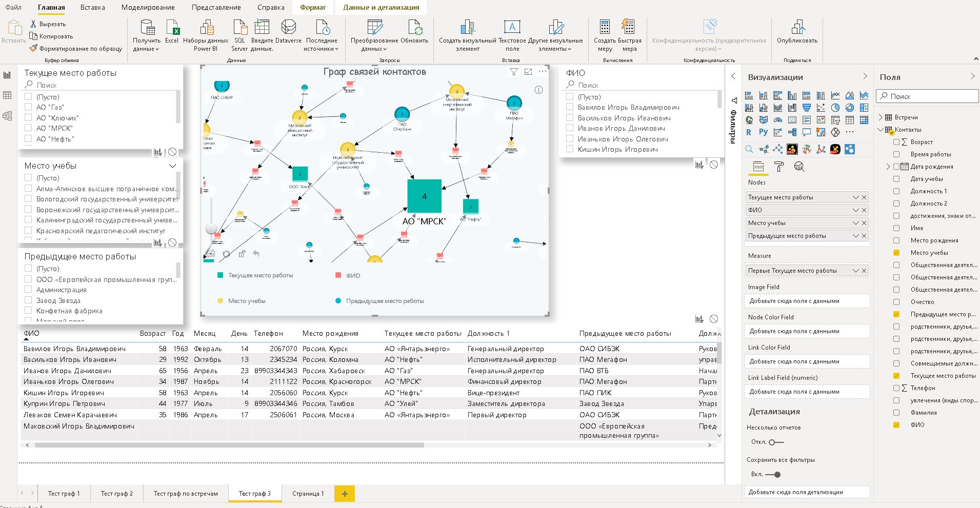Check АО "Газ" in current workplace slicer
This screenshot has width=980, height=508.
coord(29,107)
